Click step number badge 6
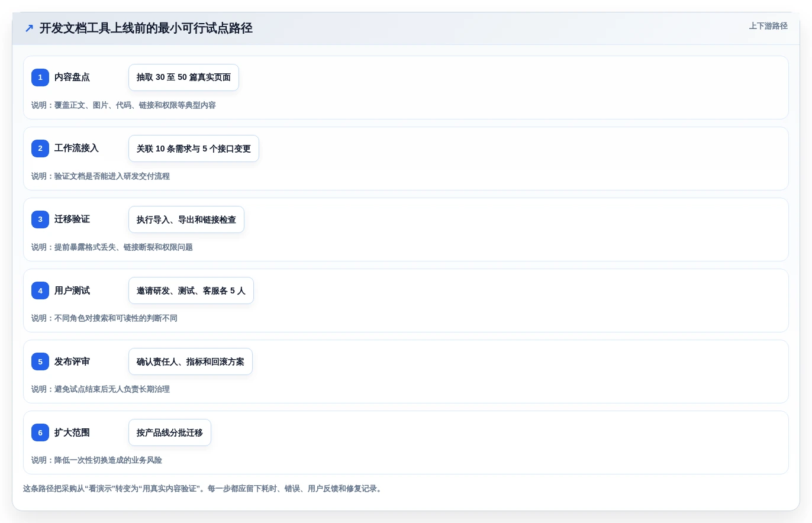Screen dimensions: 812x523 click(x=40, y=432)
